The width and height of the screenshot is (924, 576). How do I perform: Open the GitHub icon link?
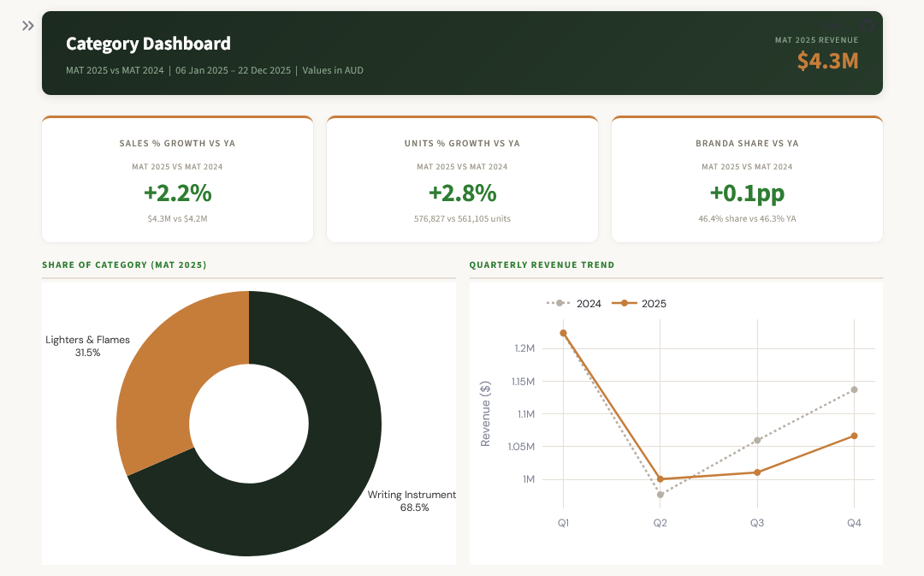[868, 25]
